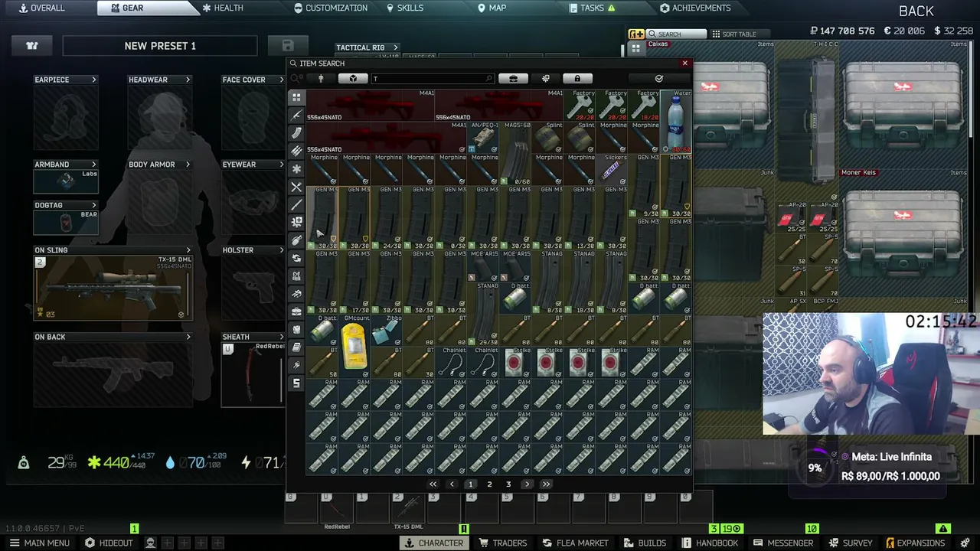The width and height of the screenshot is (980, 551).
Task: Filter Item Search by weapons rifle icon
Action: pos(296,115)
